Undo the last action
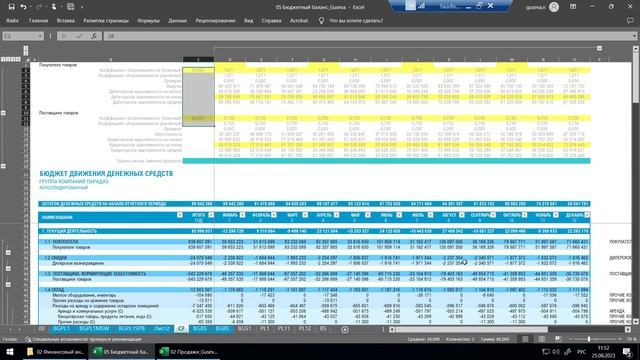 tap(23, 7)
